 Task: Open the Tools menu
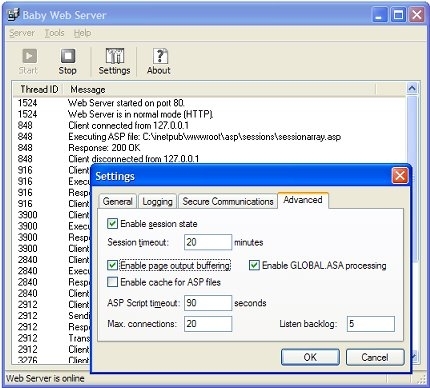[54, 33]
